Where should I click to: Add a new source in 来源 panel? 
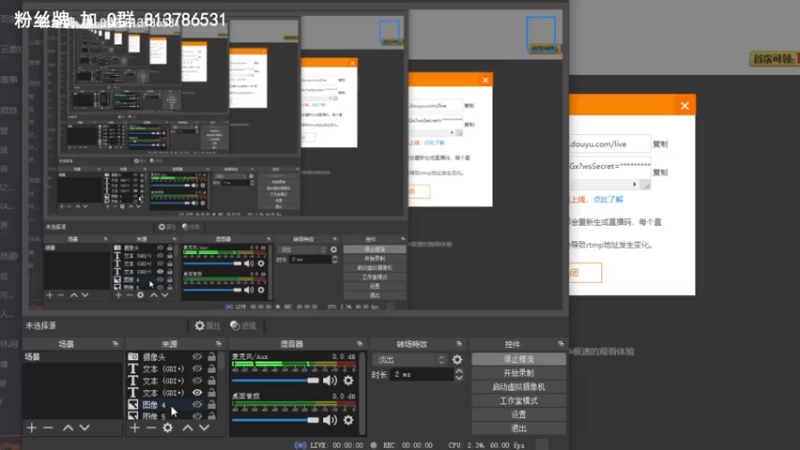[x=135, y=428]
